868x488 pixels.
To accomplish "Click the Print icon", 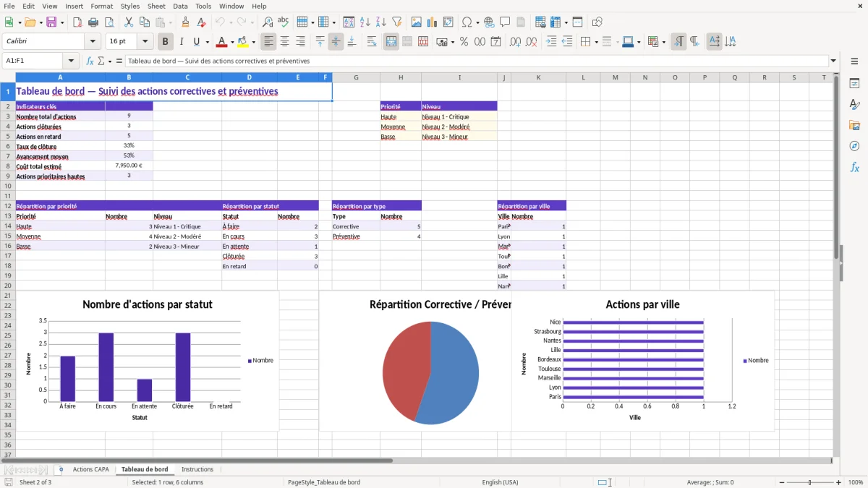I will point(93,22).
